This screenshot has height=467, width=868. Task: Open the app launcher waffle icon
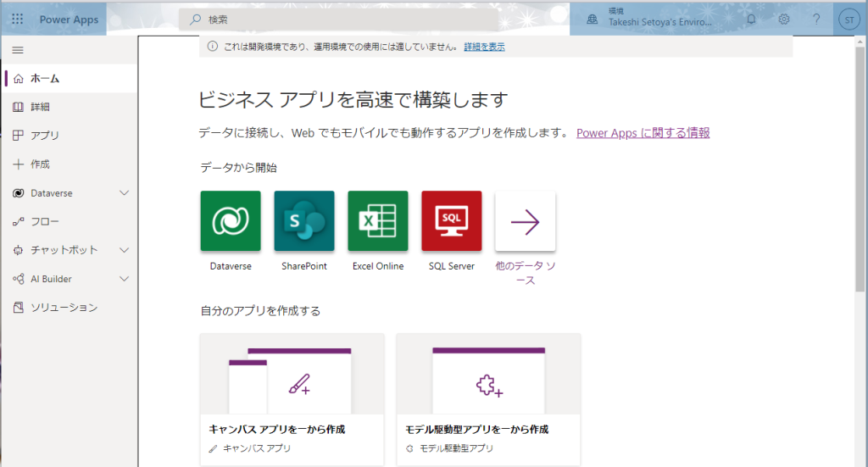click(17, 19)
